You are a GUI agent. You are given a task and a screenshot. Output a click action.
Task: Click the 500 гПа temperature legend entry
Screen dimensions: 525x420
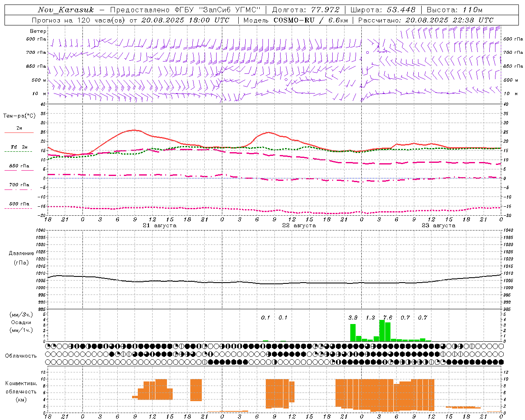(19, 204)
